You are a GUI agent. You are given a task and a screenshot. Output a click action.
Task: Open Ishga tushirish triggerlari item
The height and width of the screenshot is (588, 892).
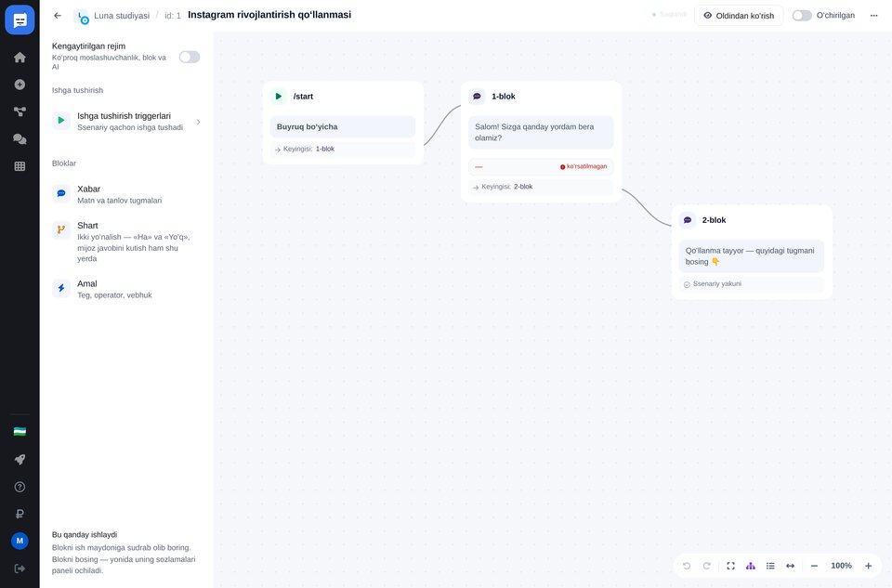(x=126, y=121)
